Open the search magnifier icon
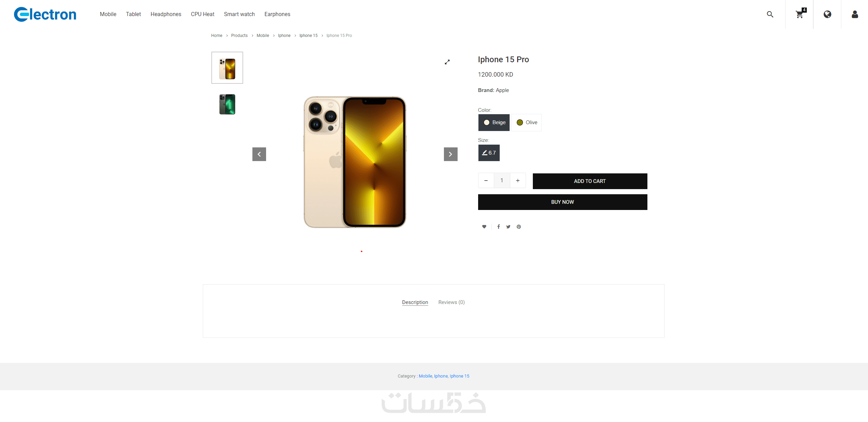868x422 pixels. pyautogui.click(x=770, y=14)
